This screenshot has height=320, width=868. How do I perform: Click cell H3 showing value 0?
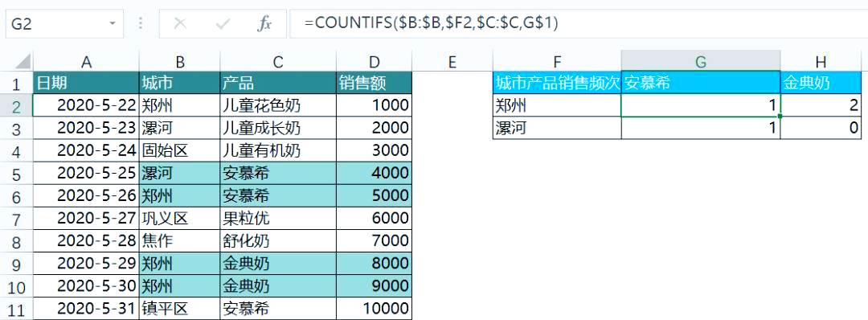pos(821,129)
